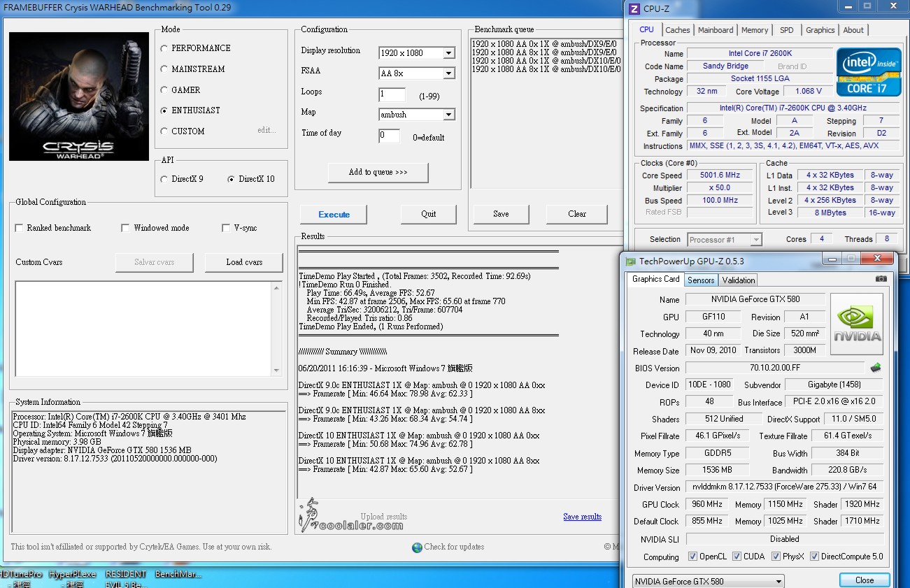
Task: Toggle the OpenCL checkbox in GPU-Z
Action: pyautogui.click(x=692, y=557)
